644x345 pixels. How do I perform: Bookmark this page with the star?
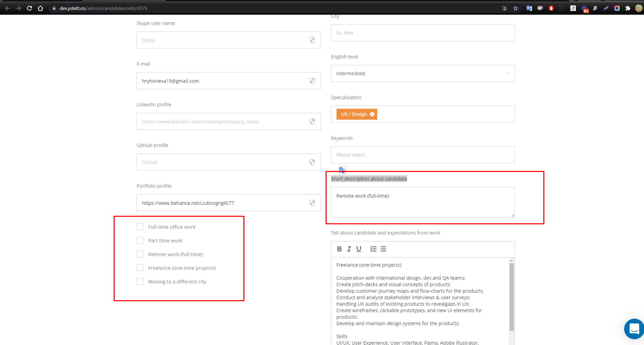(516, 8)
